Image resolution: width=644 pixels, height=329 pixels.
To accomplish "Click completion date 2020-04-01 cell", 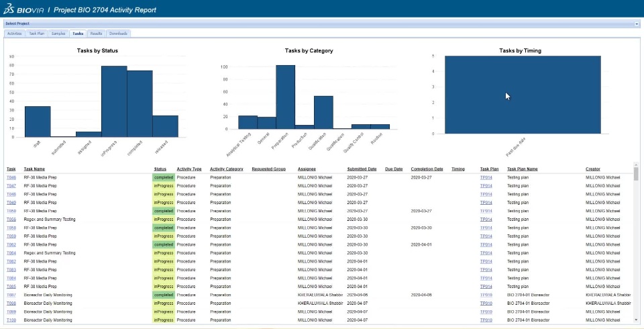I will pos(421,244).
